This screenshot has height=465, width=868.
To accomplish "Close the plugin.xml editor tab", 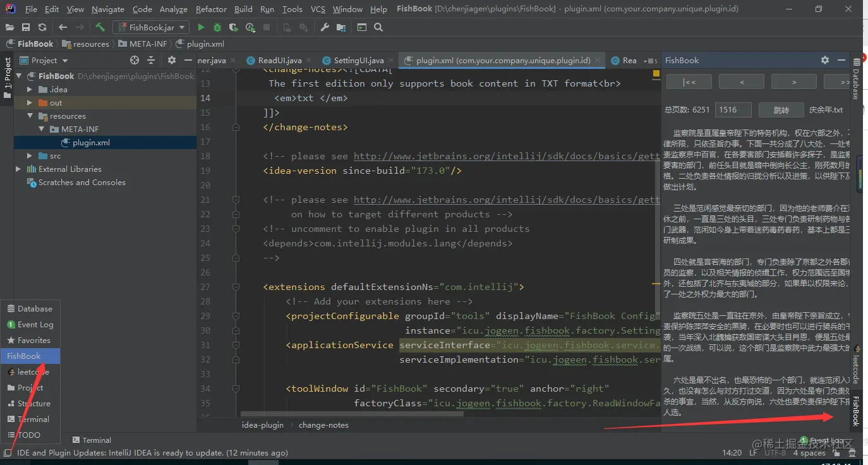I will (598, 61).
